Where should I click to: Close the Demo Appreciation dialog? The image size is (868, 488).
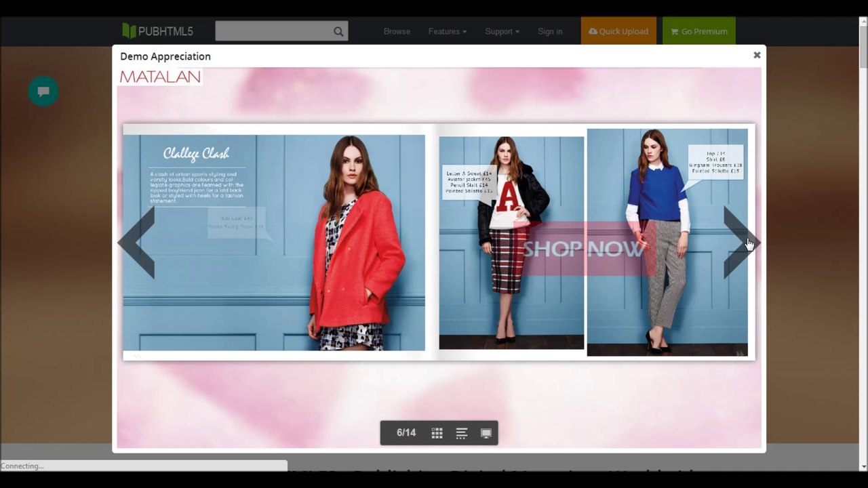[757, 55]
